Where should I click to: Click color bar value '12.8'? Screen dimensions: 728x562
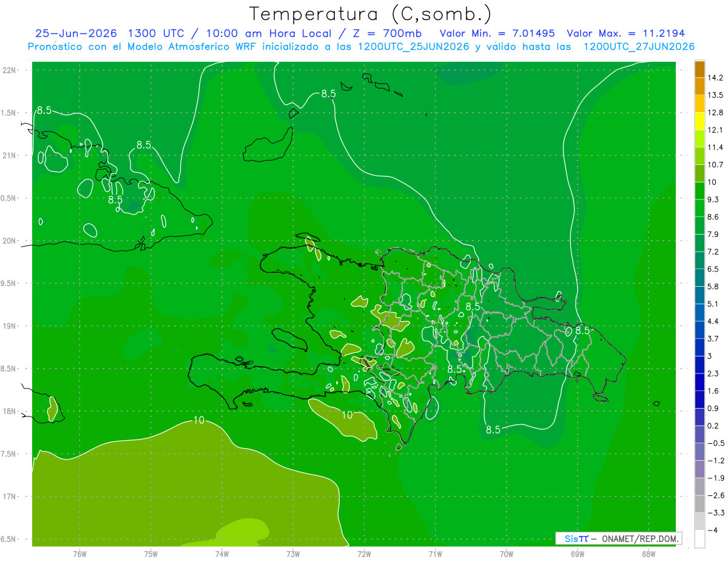(715, 113)
